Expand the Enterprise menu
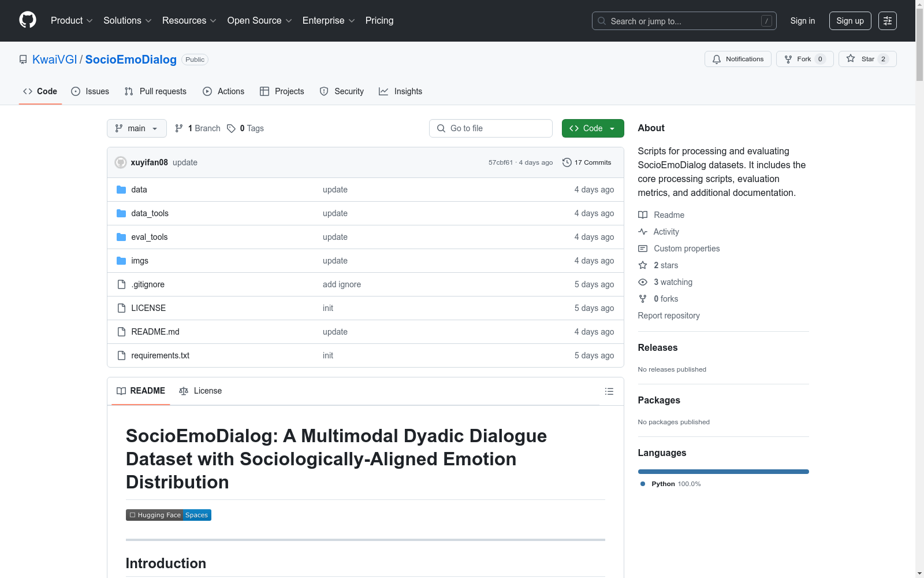Viewport: 924px width, 578px height. [329, 21]
